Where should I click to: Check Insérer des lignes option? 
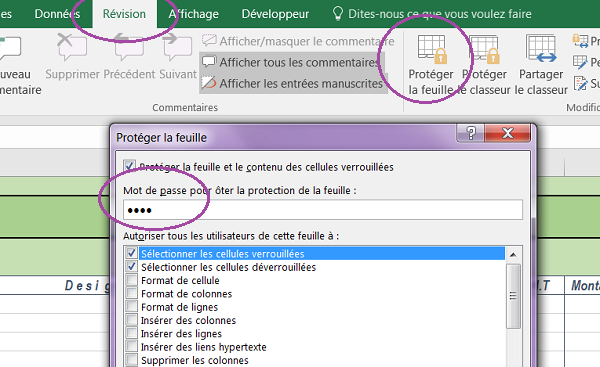point(132,333)
